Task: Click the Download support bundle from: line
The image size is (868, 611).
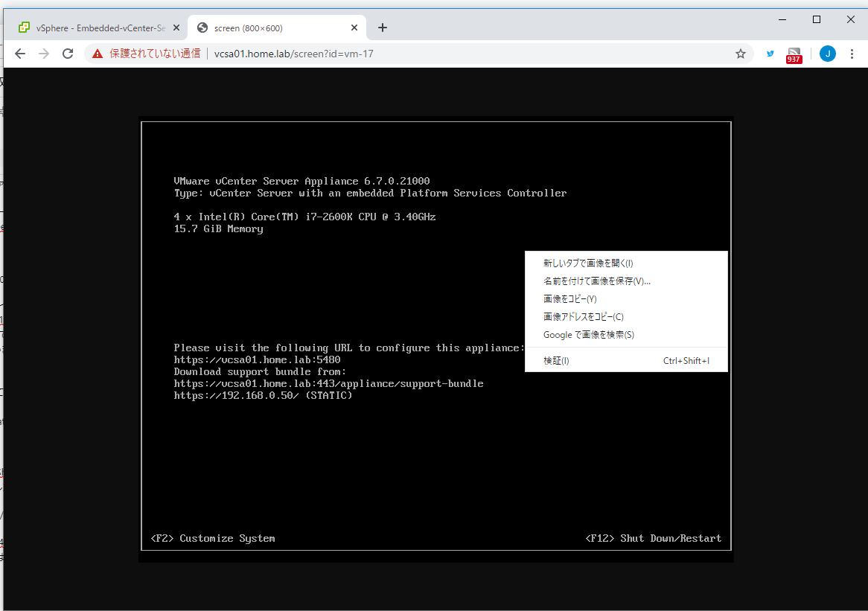Action: pos(260,372)
